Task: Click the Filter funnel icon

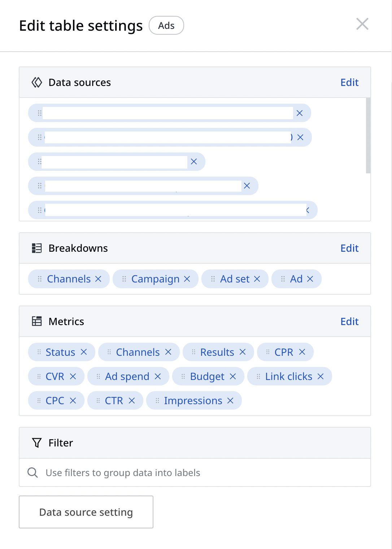Action: (36, 443)
